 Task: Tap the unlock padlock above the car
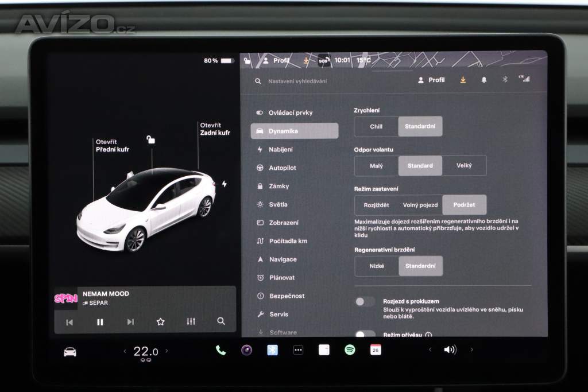[150, 139]
